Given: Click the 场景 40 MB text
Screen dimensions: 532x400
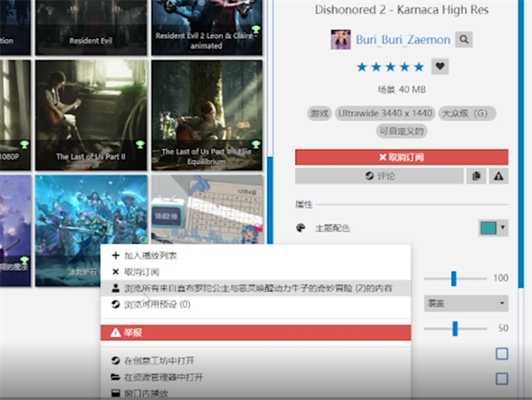Looking at the screenshot, I should [x=402, y=90].
